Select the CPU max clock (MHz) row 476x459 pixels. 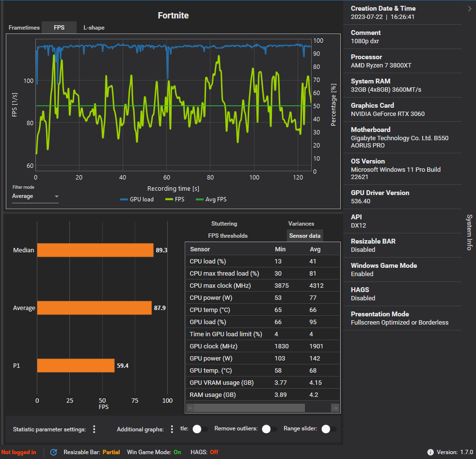[263, 286]
